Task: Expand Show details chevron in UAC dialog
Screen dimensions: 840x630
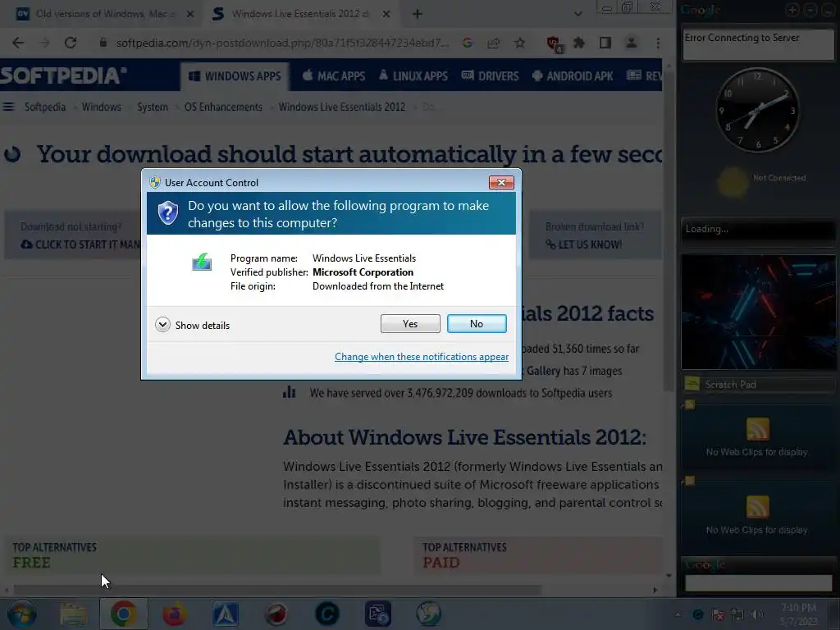Action: pyautogui.click(x=162, y=325)
